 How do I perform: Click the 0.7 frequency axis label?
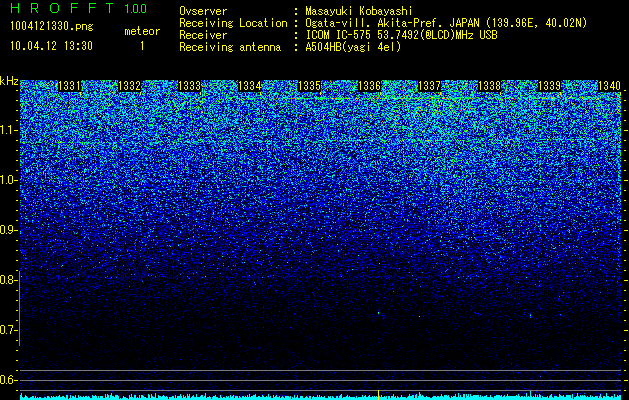pos(8,330)
